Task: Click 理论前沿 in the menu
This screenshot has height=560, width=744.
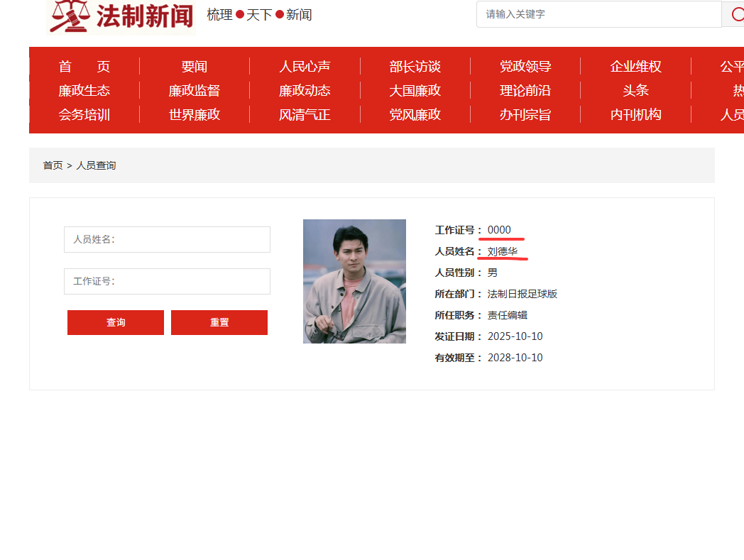Action: (525, 90)
